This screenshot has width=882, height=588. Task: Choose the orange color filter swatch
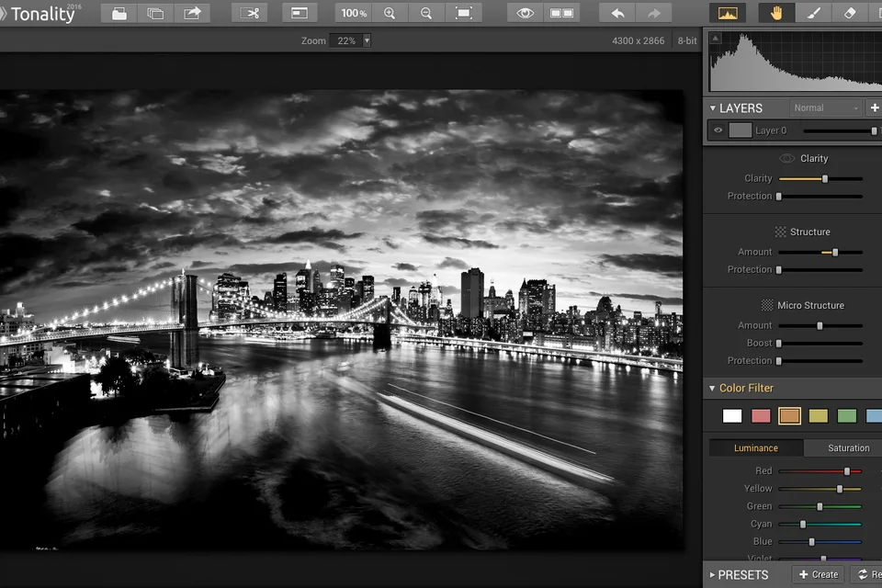(790, 416)
